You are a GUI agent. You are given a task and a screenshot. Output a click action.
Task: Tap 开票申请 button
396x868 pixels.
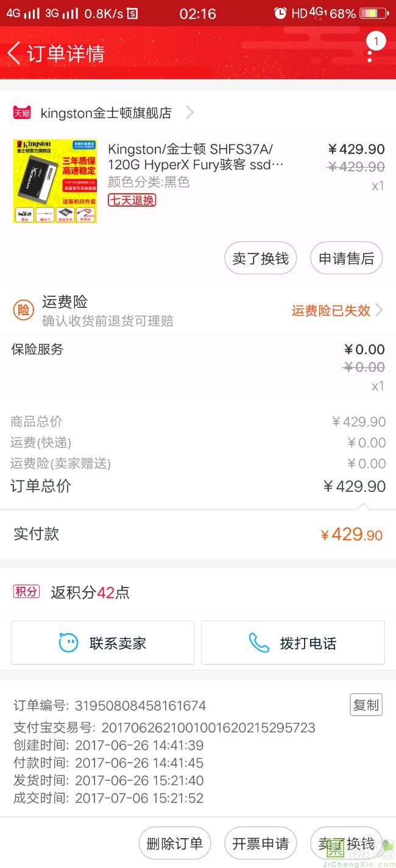tap(260, 844)
